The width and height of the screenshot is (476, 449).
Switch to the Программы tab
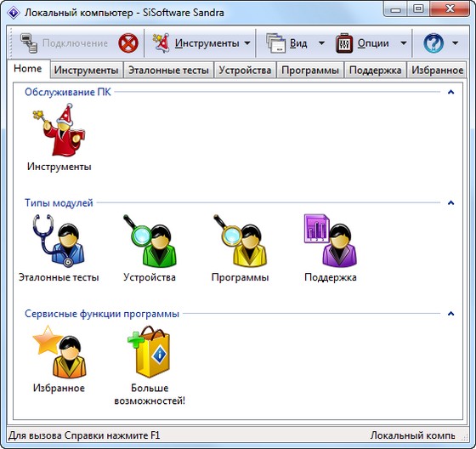coord(310,71)
